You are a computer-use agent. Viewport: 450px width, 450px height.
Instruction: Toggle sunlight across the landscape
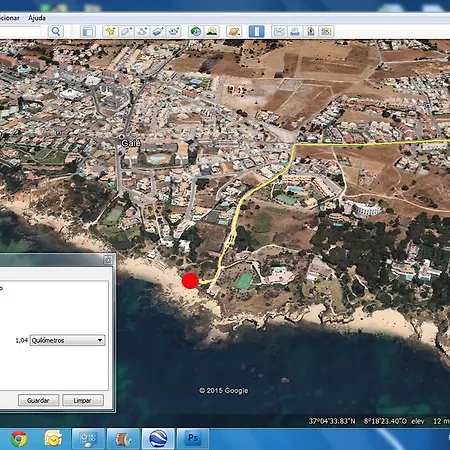pos(212,32)
